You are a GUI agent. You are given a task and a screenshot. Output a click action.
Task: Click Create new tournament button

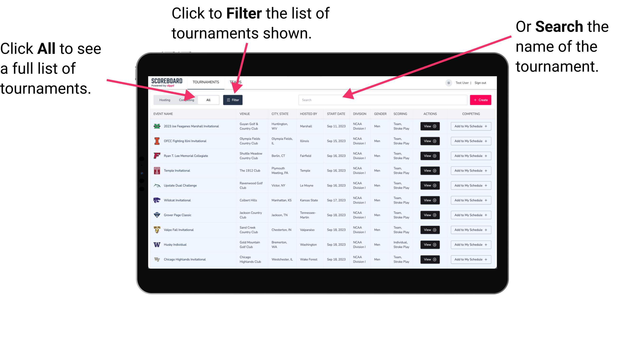coord(480,100)
